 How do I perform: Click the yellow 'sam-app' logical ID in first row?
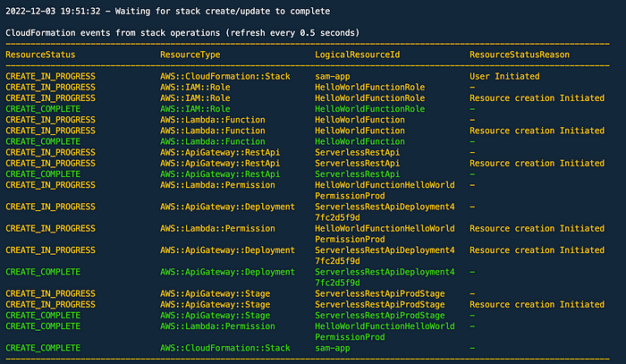point(332,76)
